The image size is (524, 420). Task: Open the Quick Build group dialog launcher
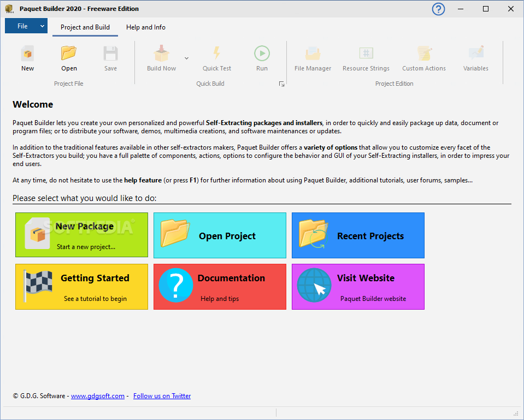(282, 84)
